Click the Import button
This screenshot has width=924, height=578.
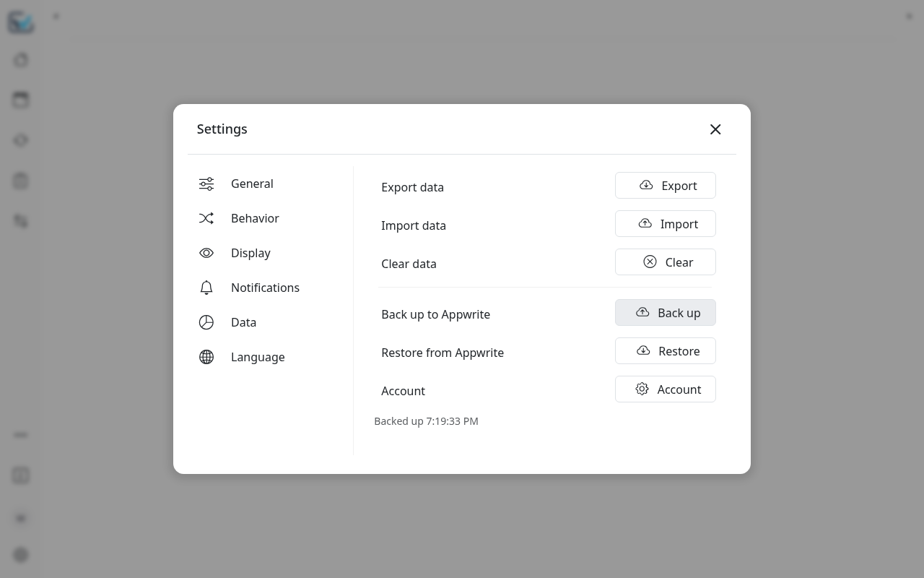click(666, 224)
